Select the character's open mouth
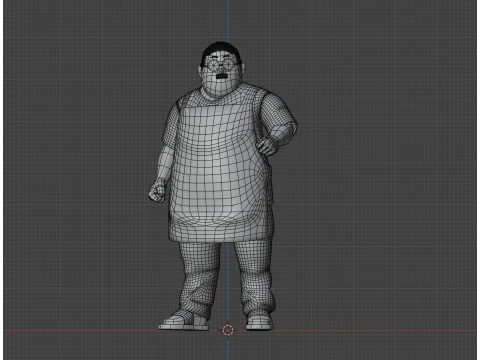The width and height of the screenshot is (480, 360). 222,76
